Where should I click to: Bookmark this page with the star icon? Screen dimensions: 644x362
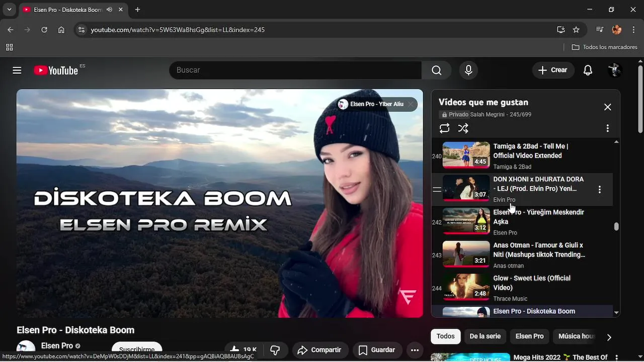(576, 30)
